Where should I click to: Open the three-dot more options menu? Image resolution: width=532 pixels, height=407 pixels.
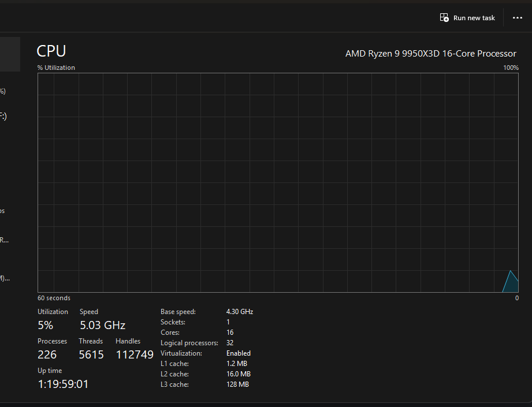[x=518, y=18]
